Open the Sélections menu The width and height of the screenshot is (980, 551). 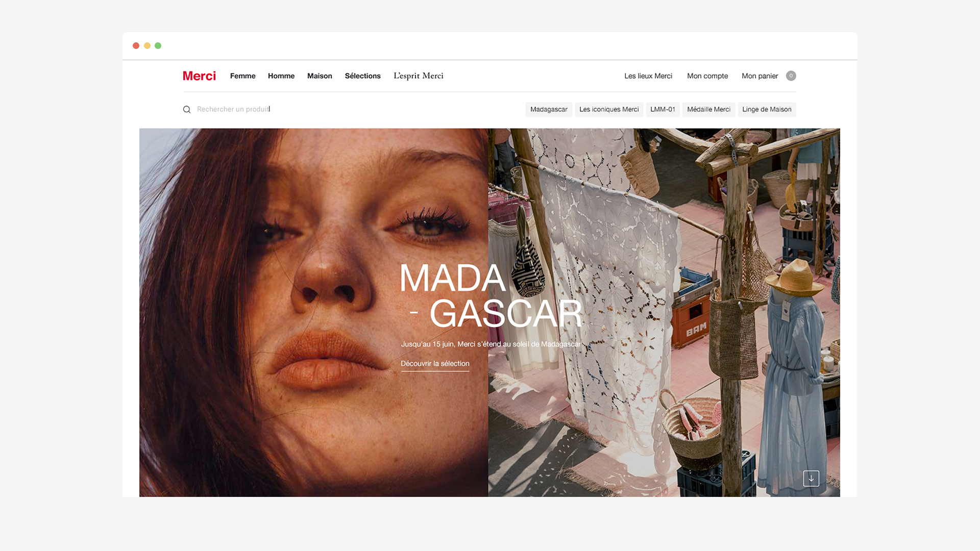(x=363, y=76)
